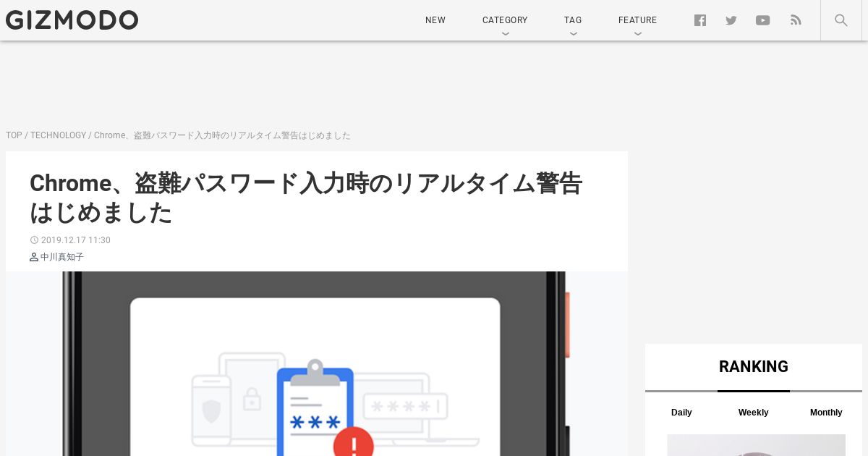Click the RANKING heading
This screenshot has height=456, width=868.
click(754, 367)
